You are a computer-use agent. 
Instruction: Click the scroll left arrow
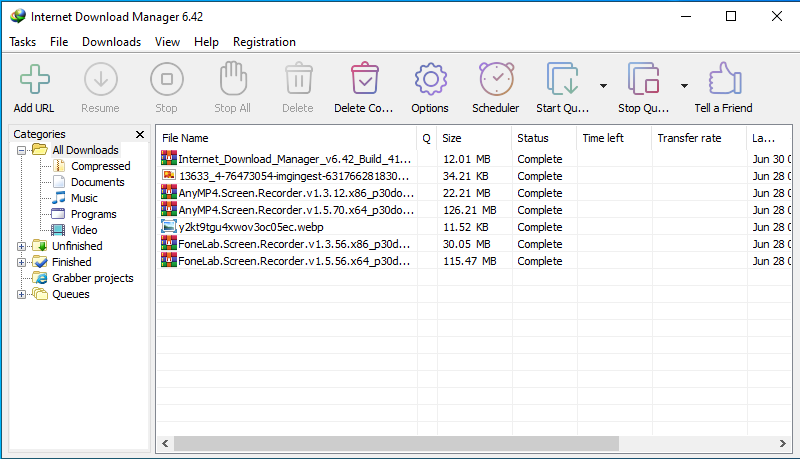point(165,443)
